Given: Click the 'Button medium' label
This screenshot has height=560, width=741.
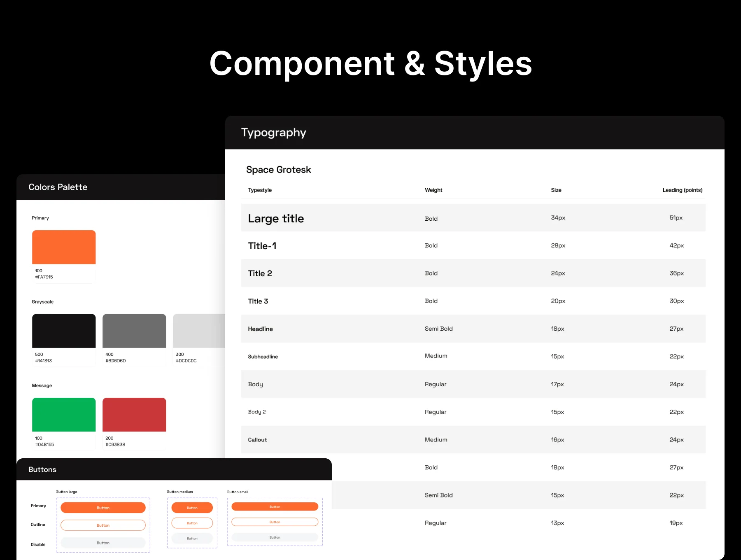Looking at the screenshot, I should (x=180, y=492).
